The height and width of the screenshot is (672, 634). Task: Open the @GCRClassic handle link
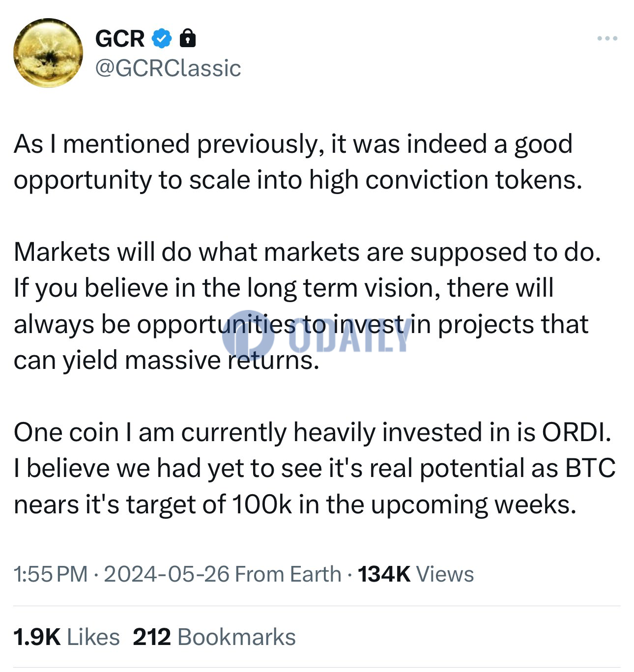click(168, 68)
